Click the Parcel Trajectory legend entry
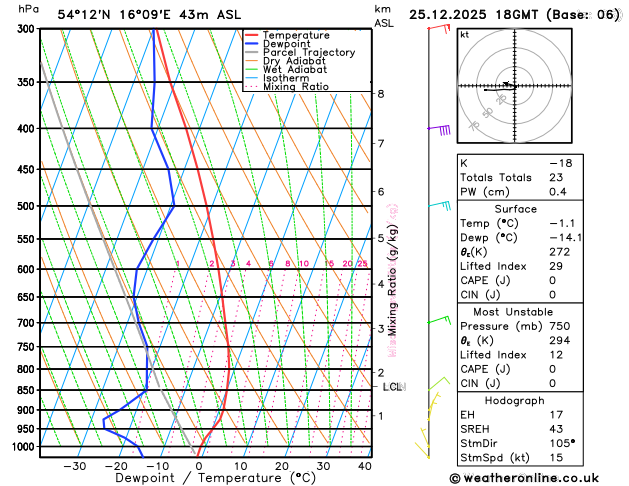The image size is (629, 486). (300, 52)
